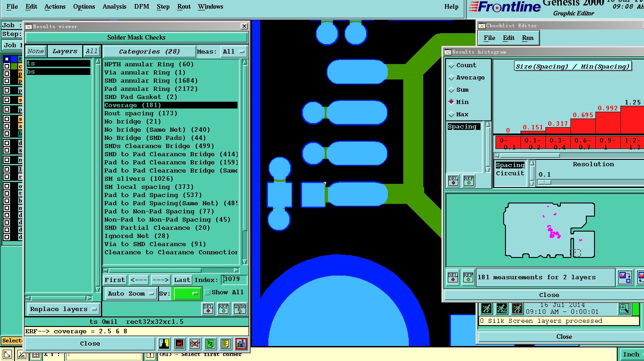Click the Inch units selector

pos(631,355)
